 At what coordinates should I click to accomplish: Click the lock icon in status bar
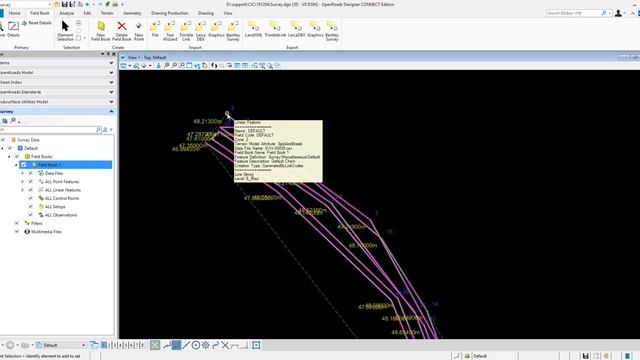pos(467,356)
